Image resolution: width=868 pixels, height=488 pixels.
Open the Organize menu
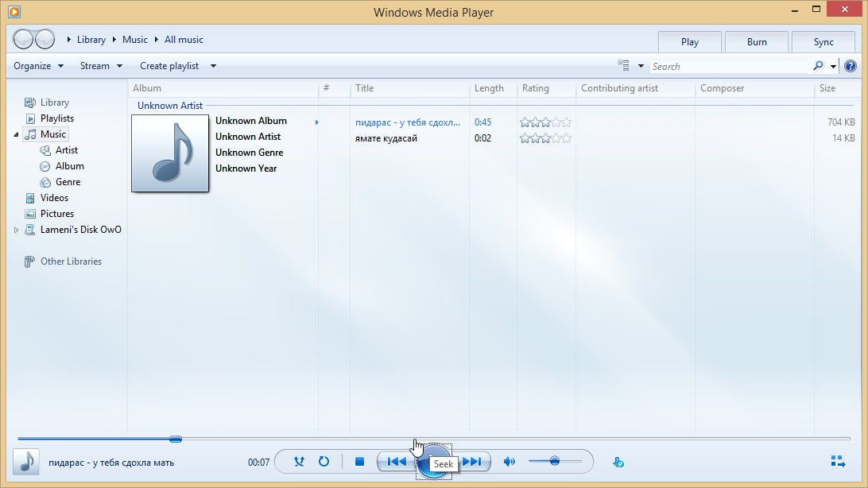pyautogui.click(x=38, y=66)
